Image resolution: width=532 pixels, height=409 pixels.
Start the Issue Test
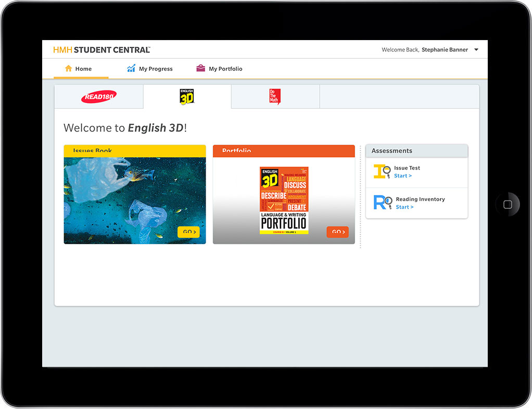click(x=403, y=176)
